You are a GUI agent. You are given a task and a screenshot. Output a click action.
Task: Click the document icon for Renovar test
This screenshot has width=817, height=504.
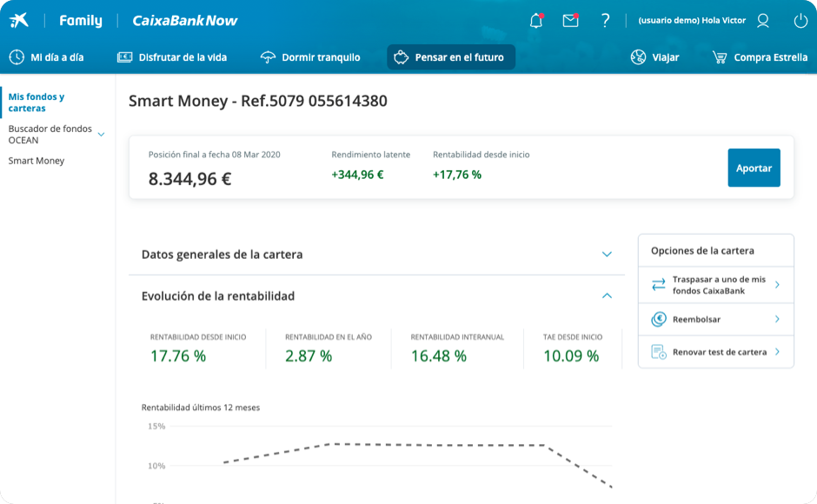[x=659, y=352]
